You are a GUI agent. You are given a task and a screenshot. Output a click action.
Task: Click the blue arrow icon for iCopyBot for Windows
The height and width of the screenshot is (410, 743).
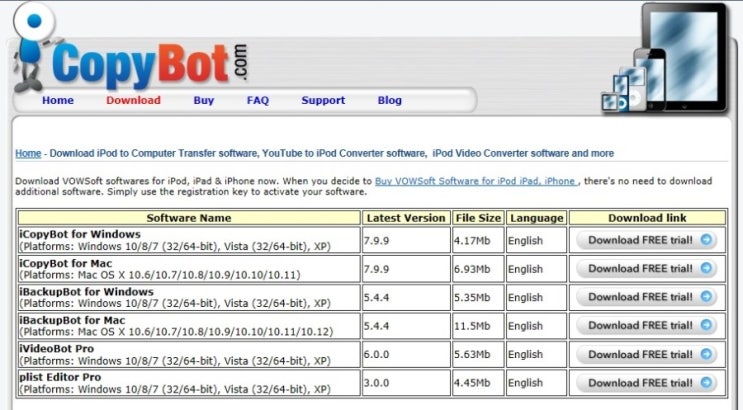(x=706, y=240)
